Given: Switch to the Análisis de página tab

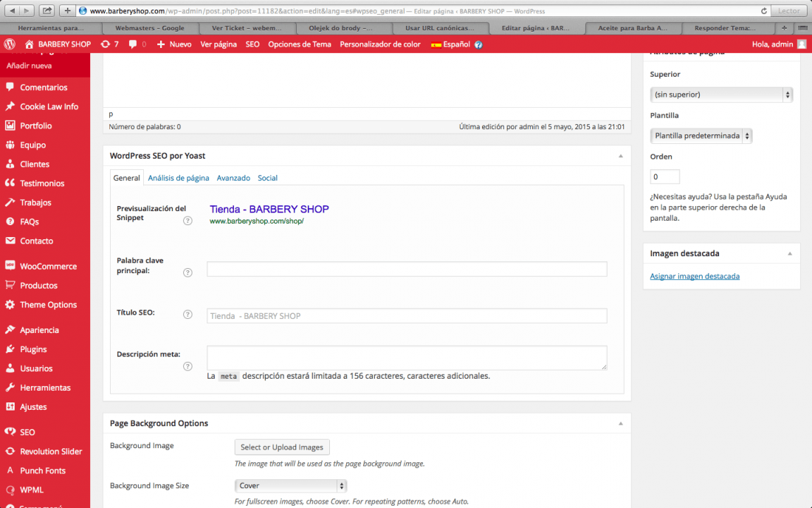Looking at the screenshot, I should click(179, 178).
